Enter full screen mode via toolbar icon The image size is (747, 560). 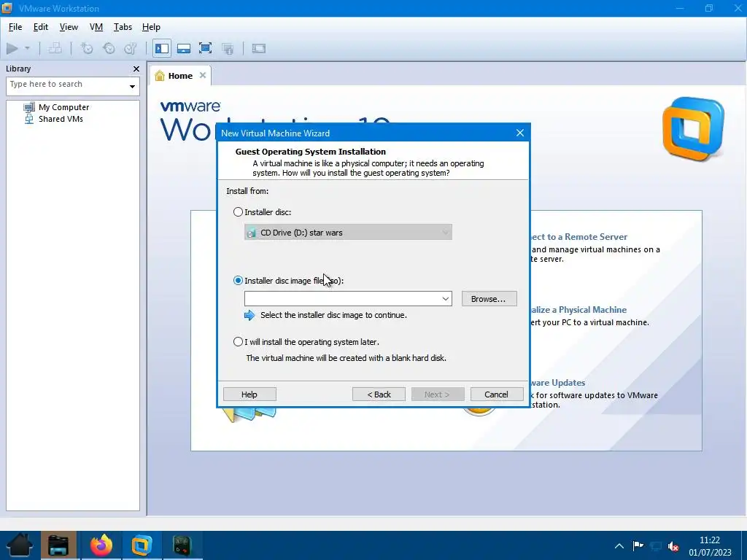click(205, 48)
